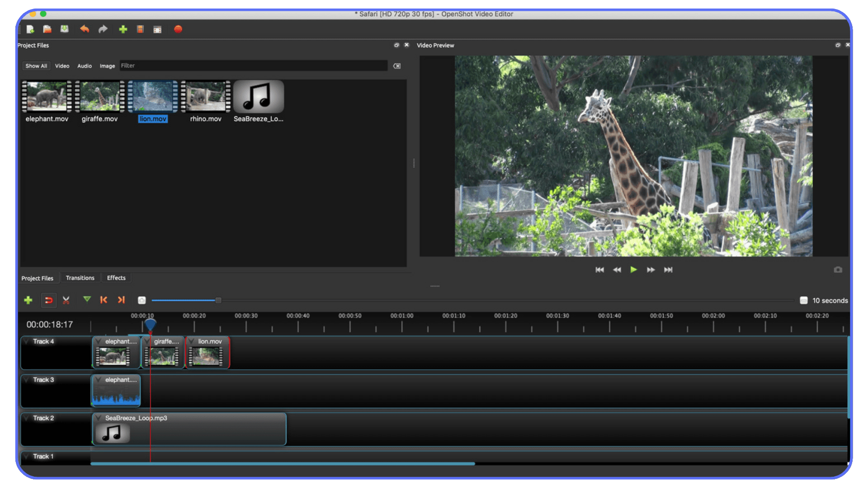Screen dimensions: 868x488
Task: Select lion.mov thumbnail in project files
Action: [153, 96]
